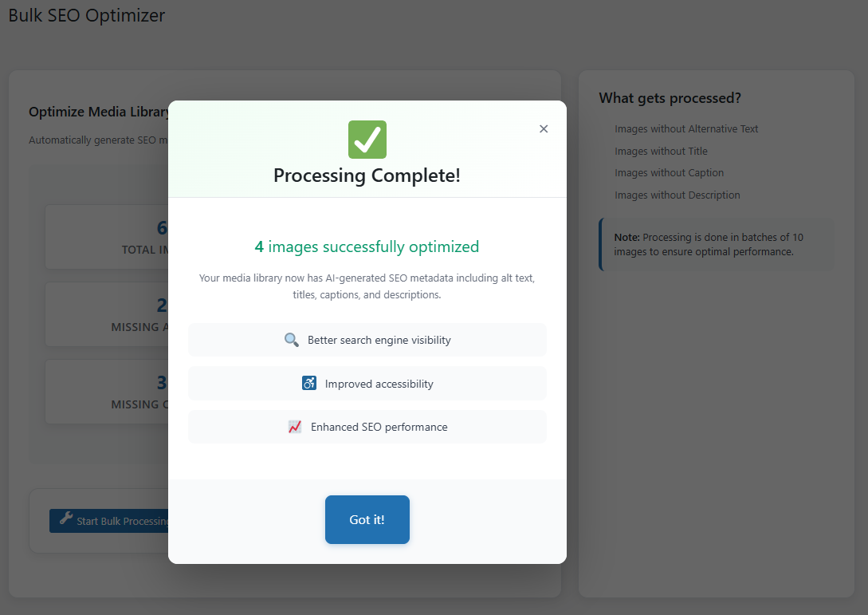
Task: Click Images without Description item
Action: coord(677,195)
